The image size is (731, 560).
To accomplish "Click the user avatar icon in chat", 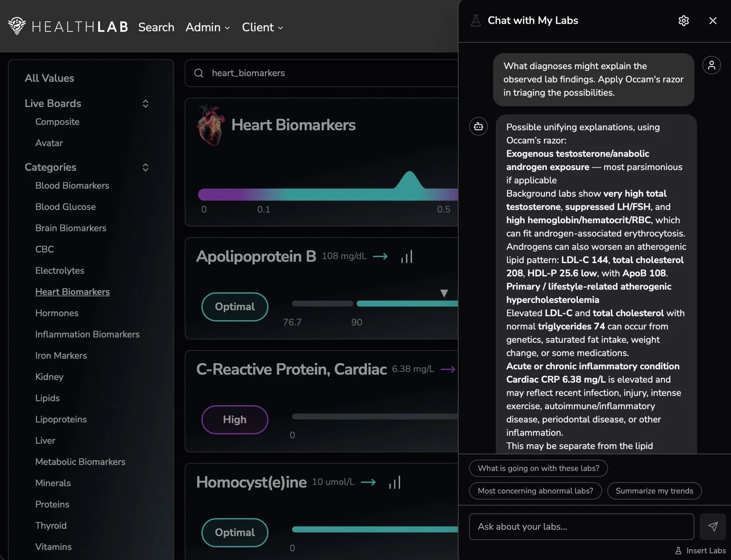I will pos(711,65).
